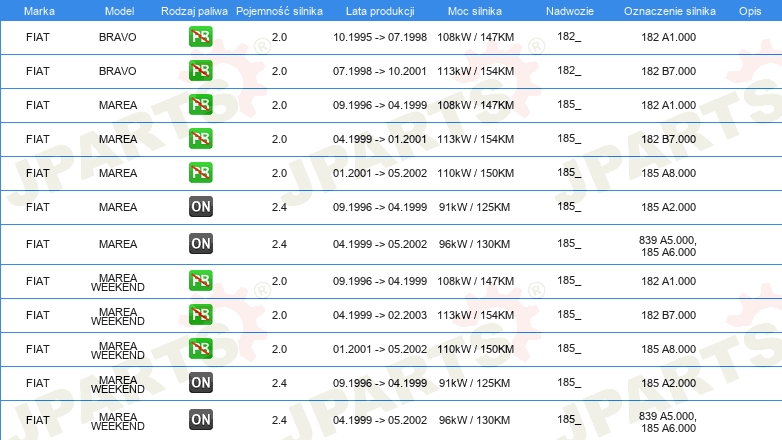Click the Opis column header
782x440 pixels.
(750, 11)
